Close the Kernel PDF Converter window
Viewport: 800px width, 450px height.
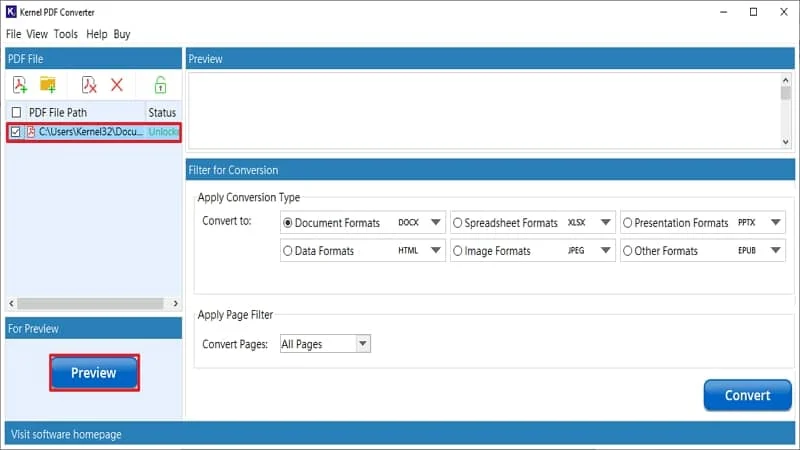click(x=784, y=12)
